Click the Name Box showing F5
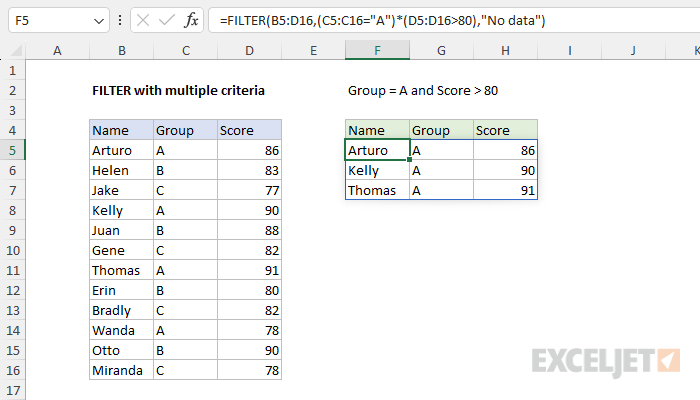Image resolution: width=700 pixels, height=400 pixels. point(58,20)
